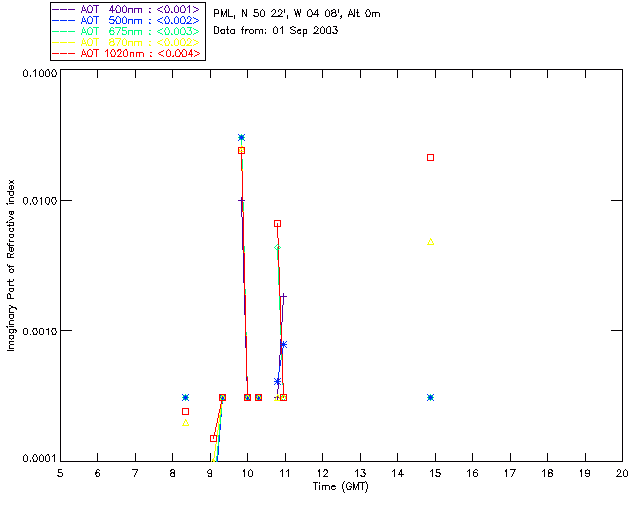Click the 'AOT 870nm : <0.002>' legend entry

point(127,42)
